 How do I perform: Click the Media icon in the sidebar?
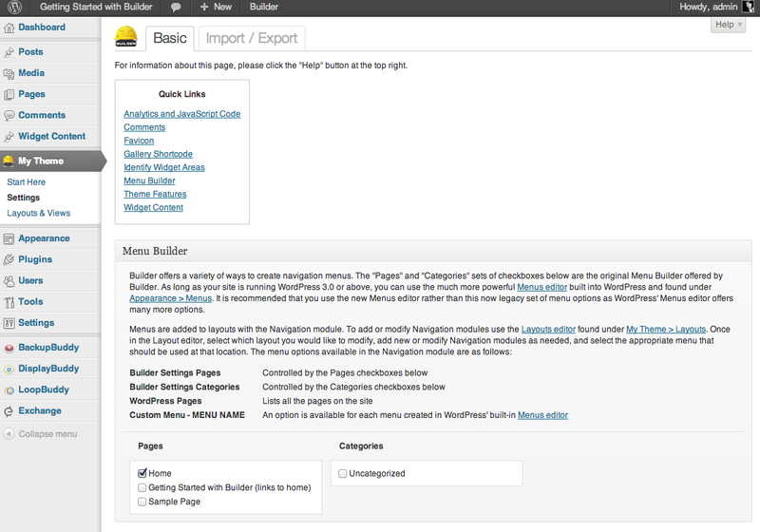point(9,74)
